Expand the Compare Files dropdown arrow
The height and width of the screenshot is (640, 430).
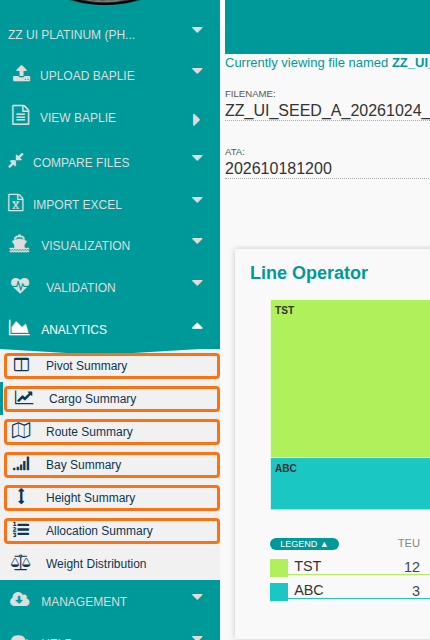[x=197, y=158]
